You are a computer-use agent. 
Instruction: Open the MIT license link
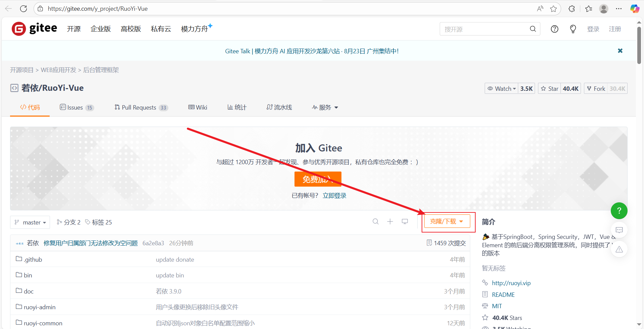click(x=497, y=306)
